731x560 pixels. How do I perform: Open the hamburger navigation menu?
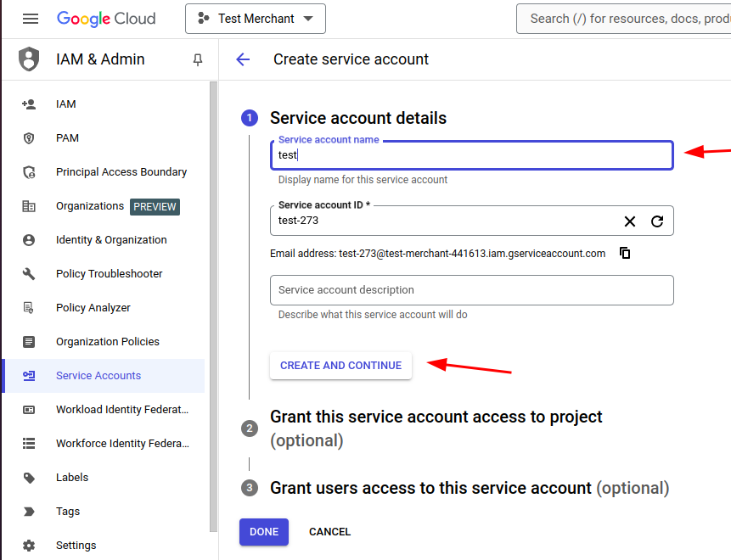coord(31,19)
